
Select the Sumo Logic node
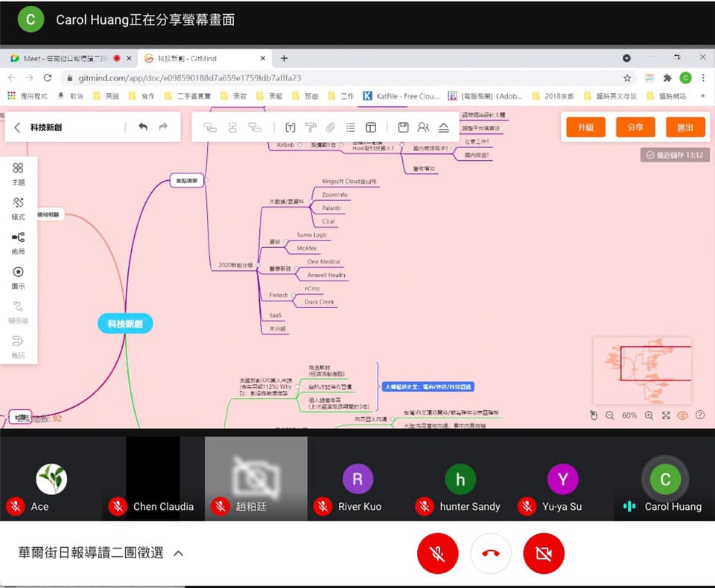(x=312, y=235)
